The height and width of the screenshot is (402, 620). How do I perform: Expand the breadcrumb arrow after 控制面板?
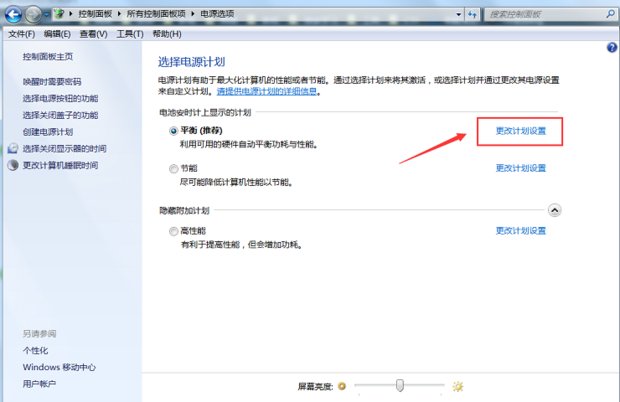pos(119,14)
